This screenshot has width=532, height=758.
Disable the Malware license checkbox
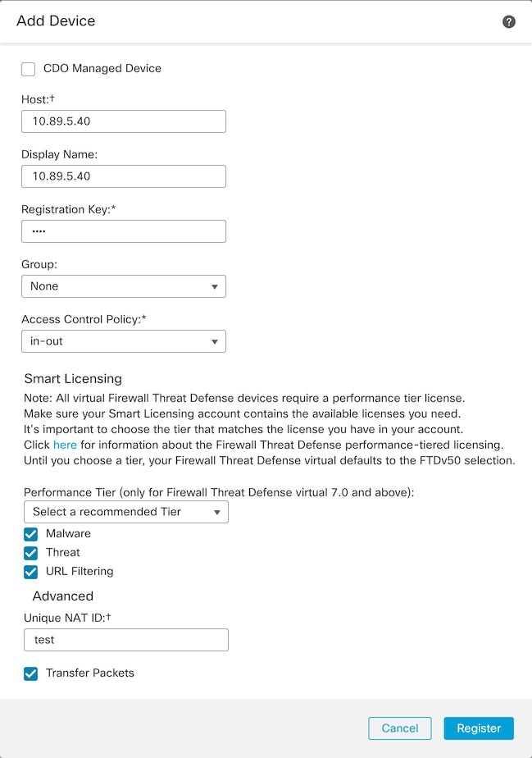pos(30,533)
